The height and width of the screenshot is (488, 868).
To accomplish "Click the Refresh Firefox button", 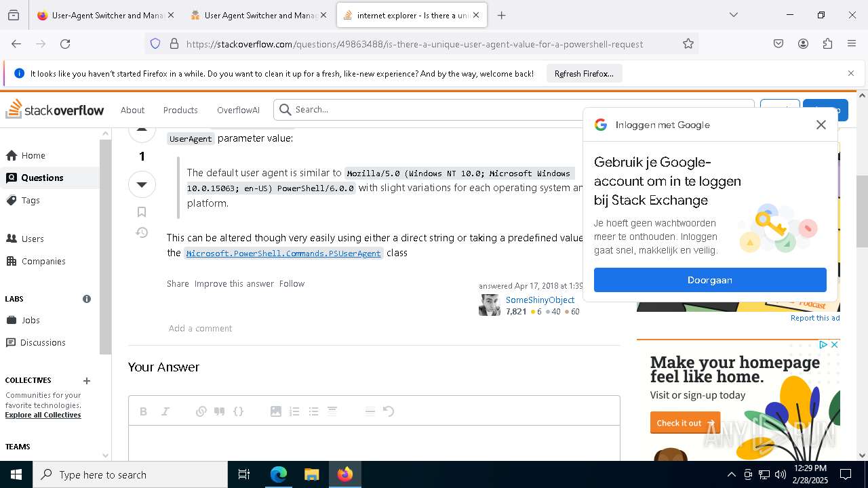I will pos(584,73).
